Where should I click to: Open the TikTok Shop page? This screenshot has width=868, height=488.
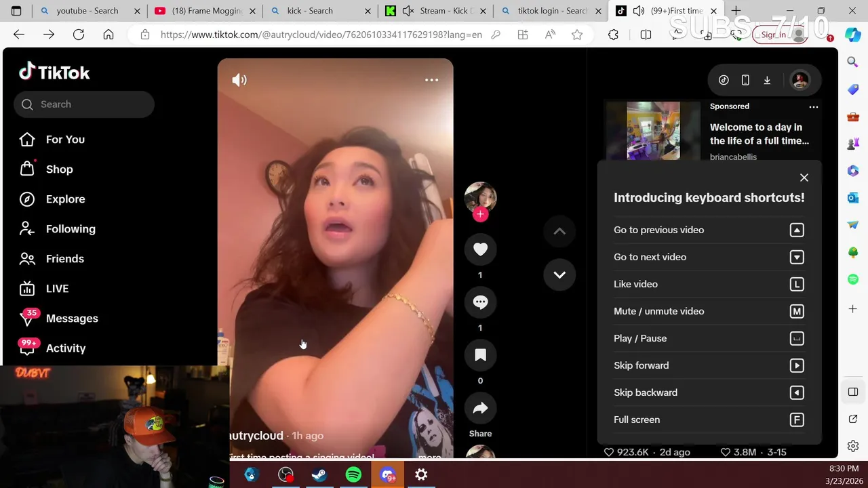click(x=59, y=169)
